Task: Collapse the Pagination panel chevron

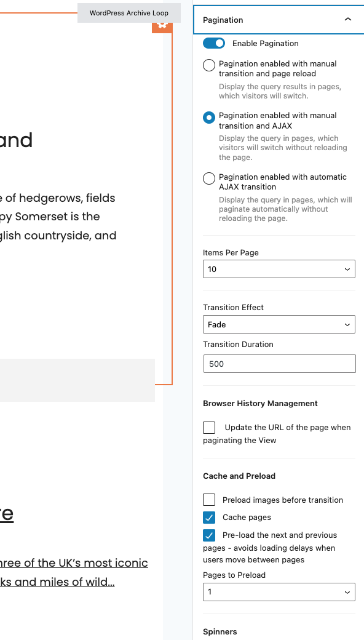Action: [x=347, y=20]
